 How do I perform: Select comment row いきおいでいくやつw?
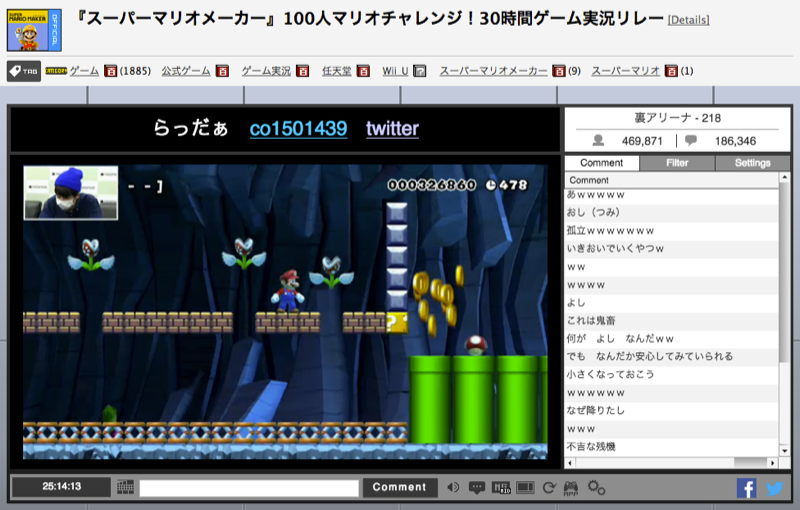(x=672, y=249)
